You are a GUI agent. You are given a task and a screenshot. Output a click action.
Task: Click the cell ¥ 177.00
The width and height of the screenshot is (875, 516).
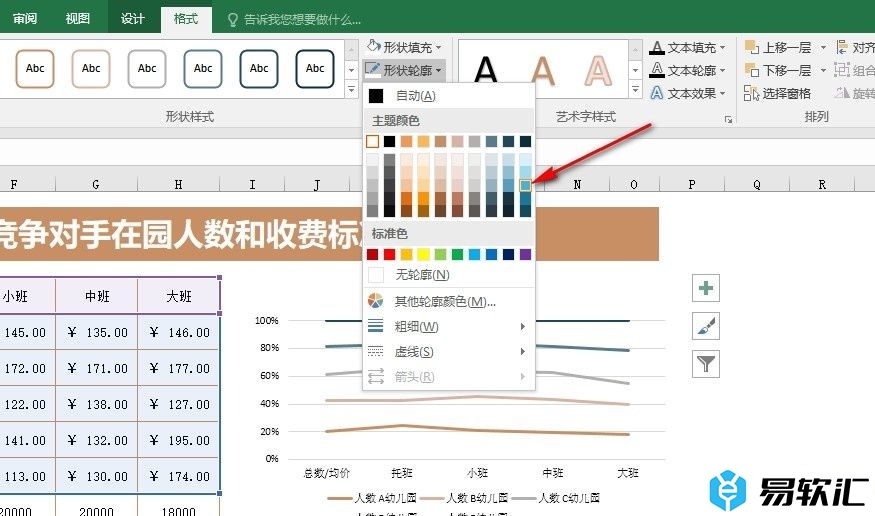[179, 368]
